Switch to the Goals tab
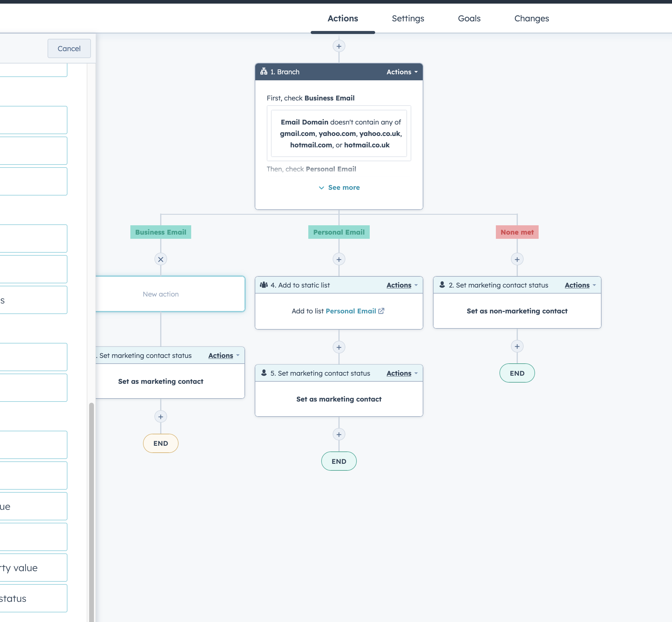 pyautogui.click(x=469, y=19)
